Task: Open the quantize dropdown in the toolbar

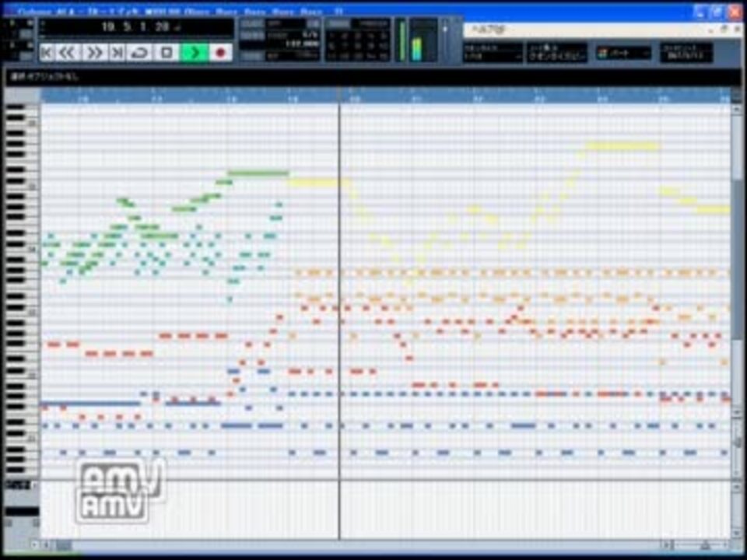Action: (493, 53)
